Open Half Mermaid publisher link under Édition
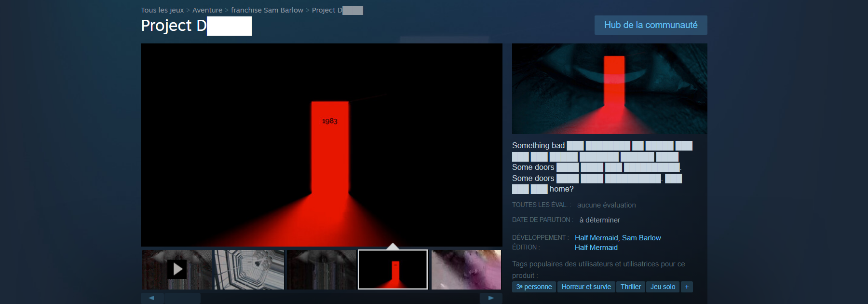The width and height of the screenshot is (868, 304). (596, 248)
